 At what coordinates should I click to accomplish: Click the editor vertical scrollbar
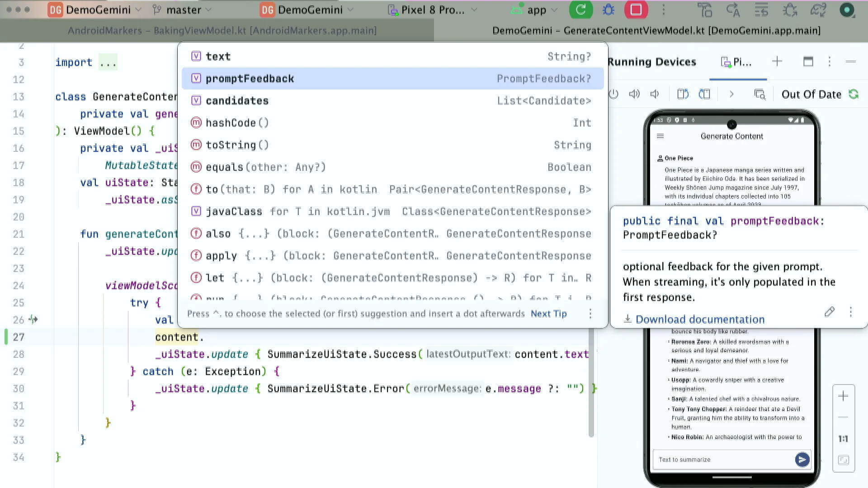[x=591, y=383]
